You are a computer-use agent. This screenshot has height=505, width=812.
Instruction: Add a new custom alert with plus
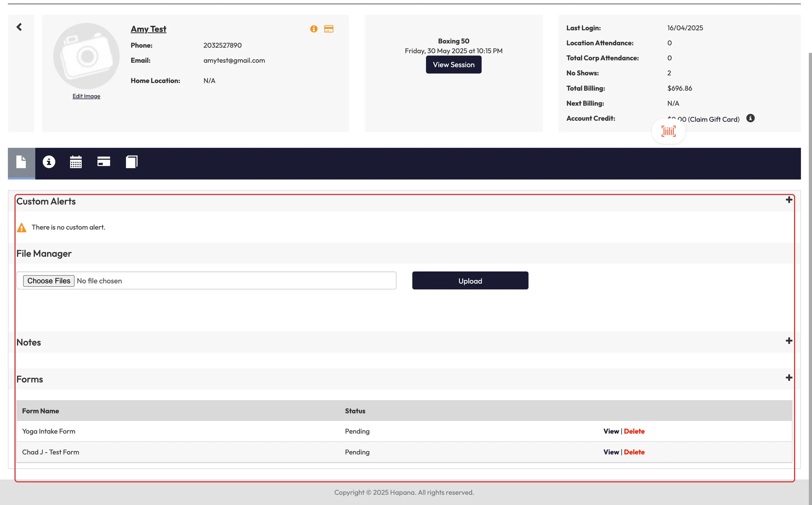click(x=789, y=200)
